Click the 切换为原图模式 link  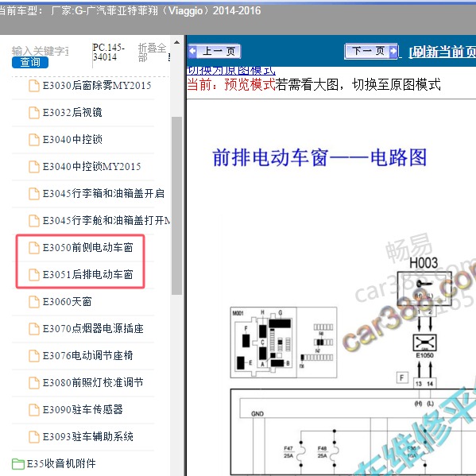(230, 71)
